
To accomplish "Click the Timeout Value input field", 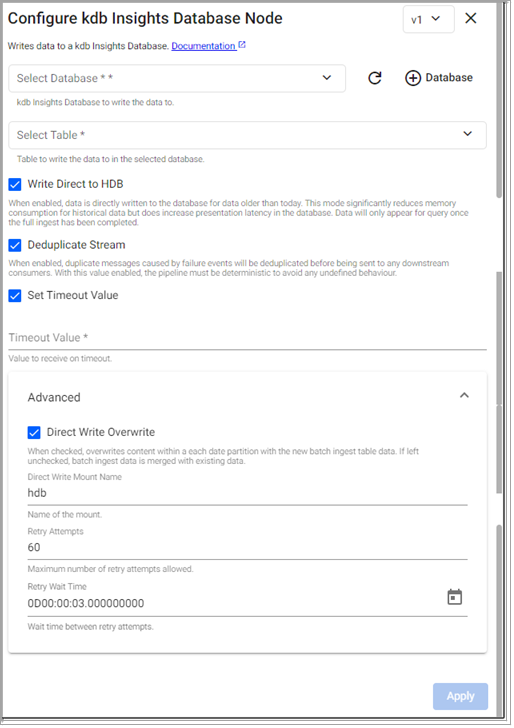I will (x=247, y=338).
